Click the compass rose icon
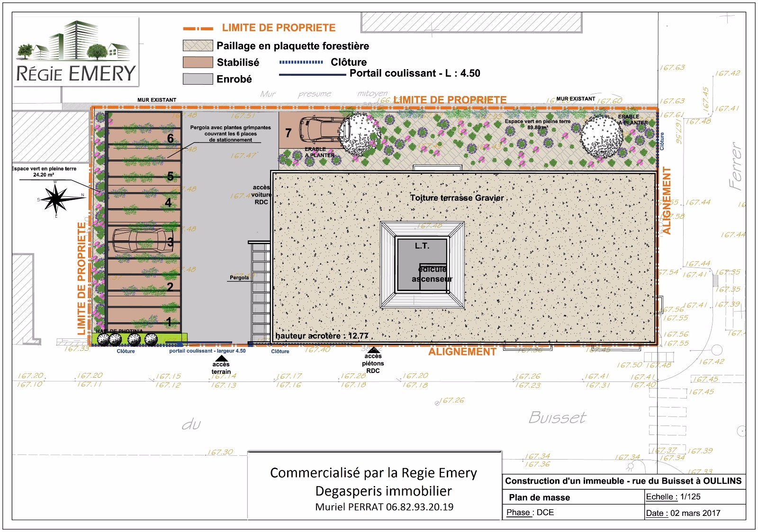Viewport: 758px width, 532px height. coord(56,198)
